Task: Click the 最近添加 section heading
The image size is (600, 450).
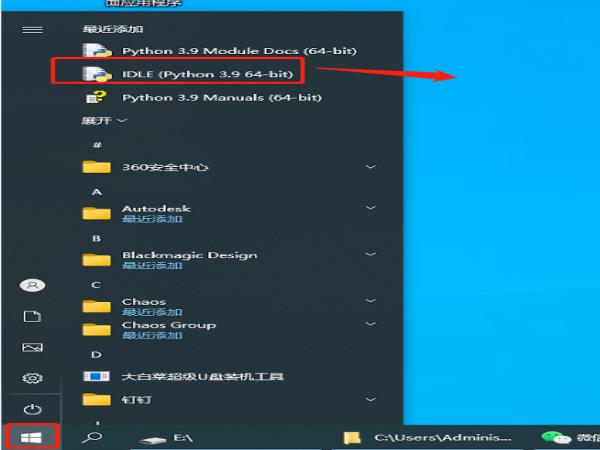Action: [x=113, y=29]
